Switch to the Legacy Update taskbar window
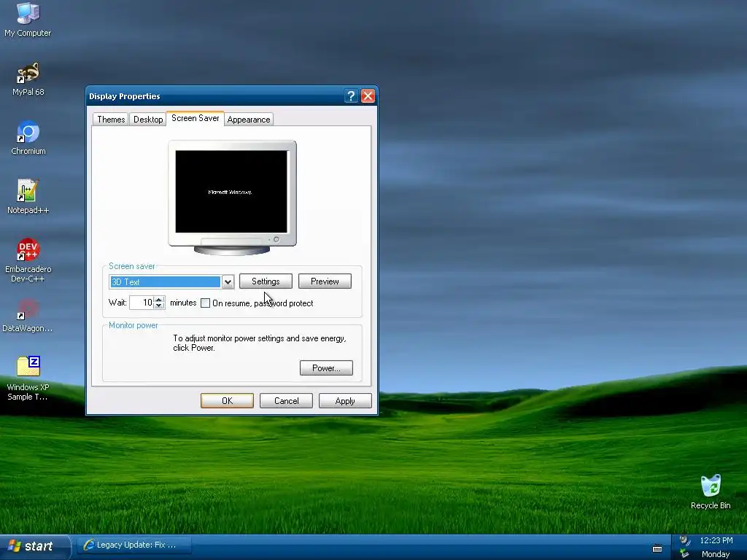The height and width of the screenshot is (560, 747). coord(134,545)
